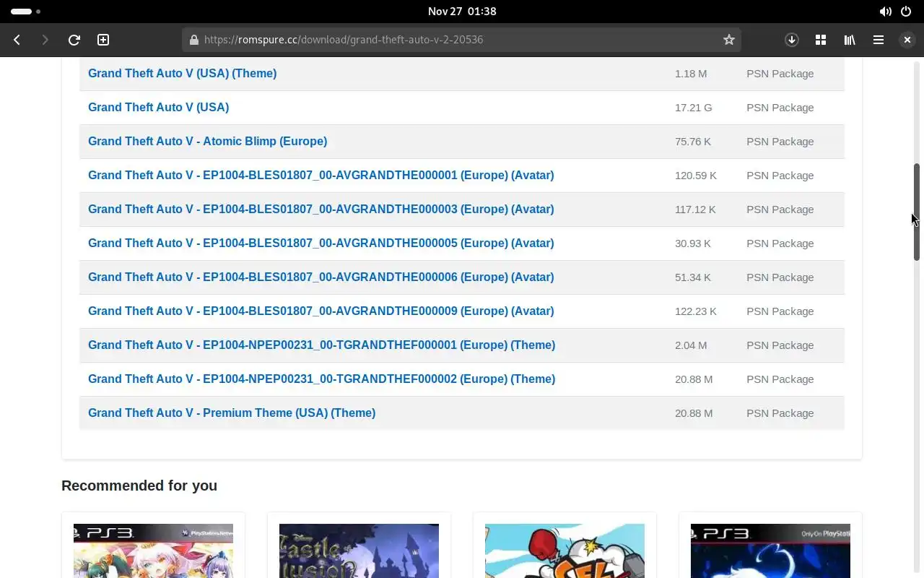Click the 120.59 K size value
Screen dimensions: 924x578
pos(696,175)
